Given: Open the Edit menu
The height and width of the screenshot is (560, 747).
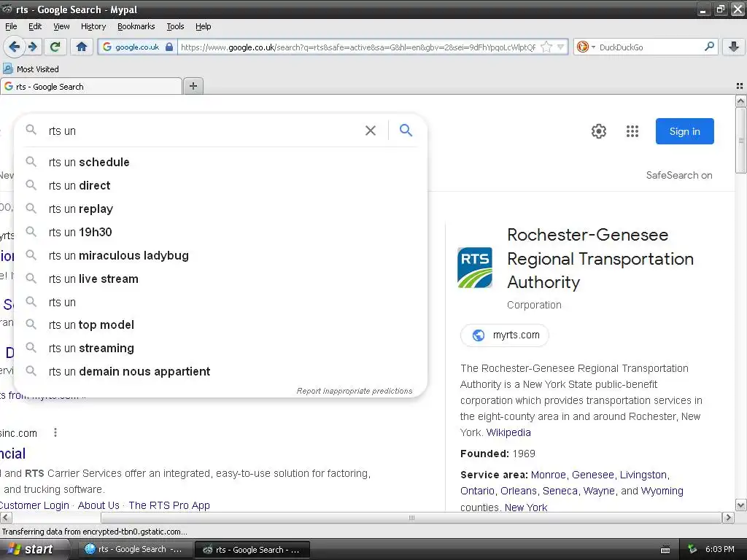Looking at the screenshot, I should [35, 26].
